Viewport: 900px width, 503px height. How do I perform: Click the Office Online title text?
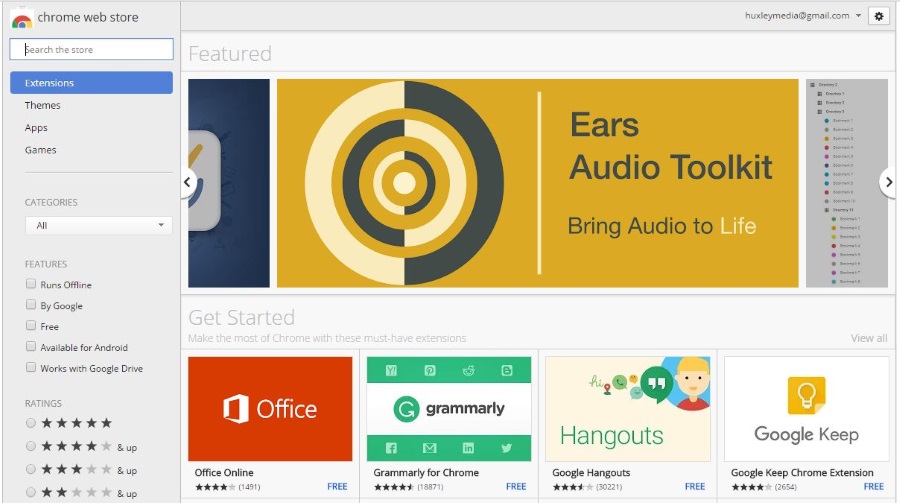(224, 473)
